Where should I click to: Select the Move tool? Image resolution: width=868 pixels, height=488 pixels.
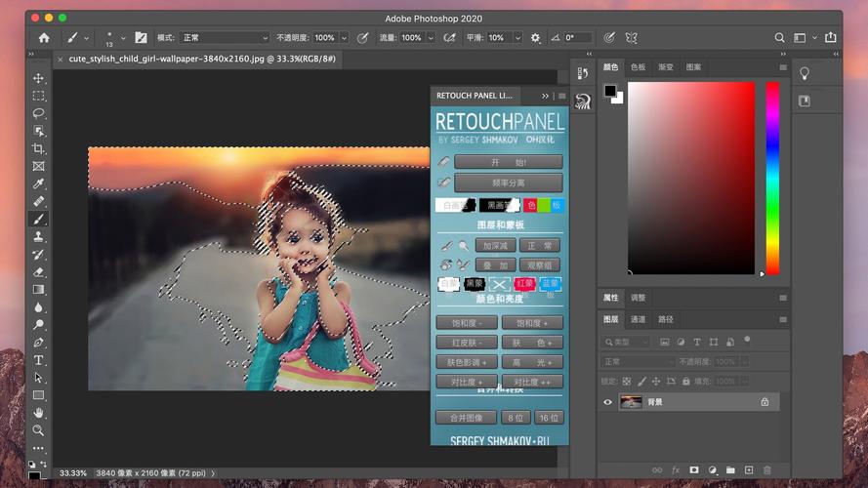pyautogui.click(x=39, y=79)
